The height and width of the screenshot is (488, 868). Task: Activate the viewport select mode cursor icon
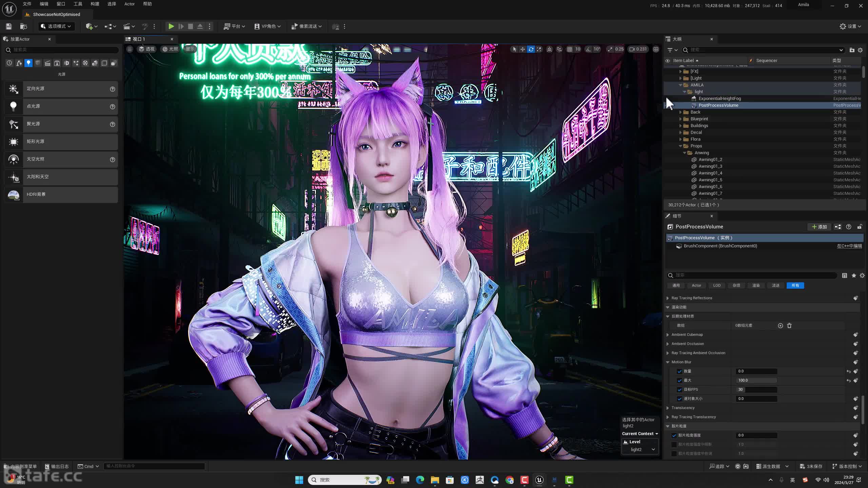[x=514, y=49]
